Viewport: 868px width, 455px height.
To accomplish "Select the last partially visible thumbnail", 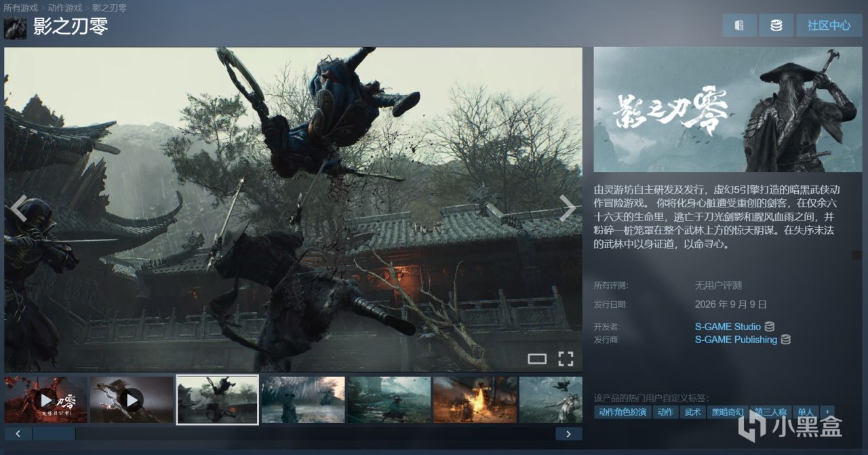I will point(551,400).
